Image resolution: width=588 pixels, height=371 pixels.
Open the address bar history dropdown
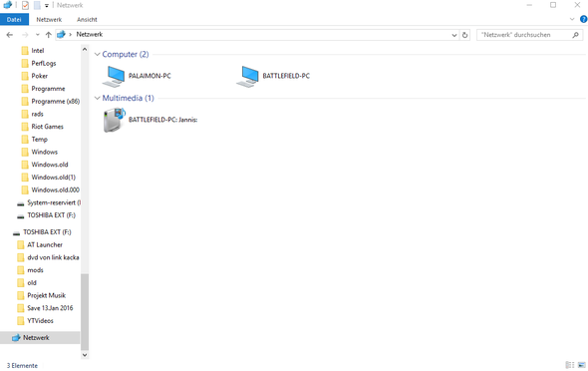454,35
